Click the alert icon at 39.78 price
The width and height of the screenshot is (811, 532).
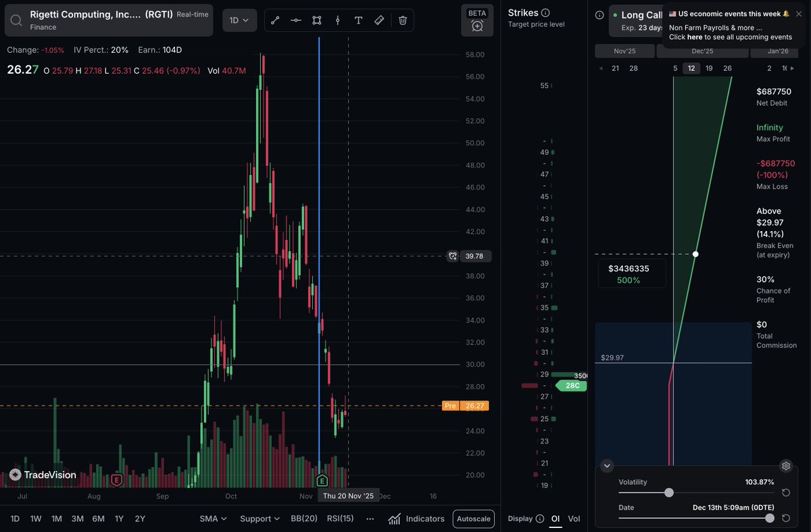click(x=452, y=256)
